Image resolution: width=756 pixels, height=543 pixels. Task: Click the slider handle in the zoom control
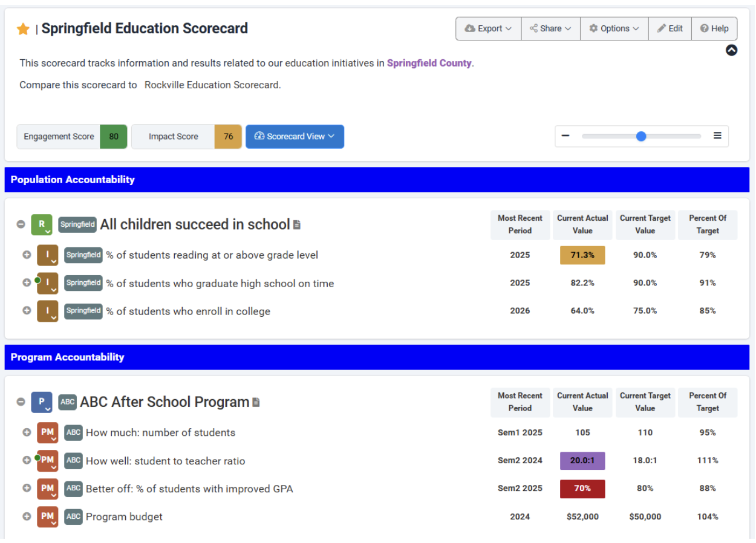(x=641, y=136)
